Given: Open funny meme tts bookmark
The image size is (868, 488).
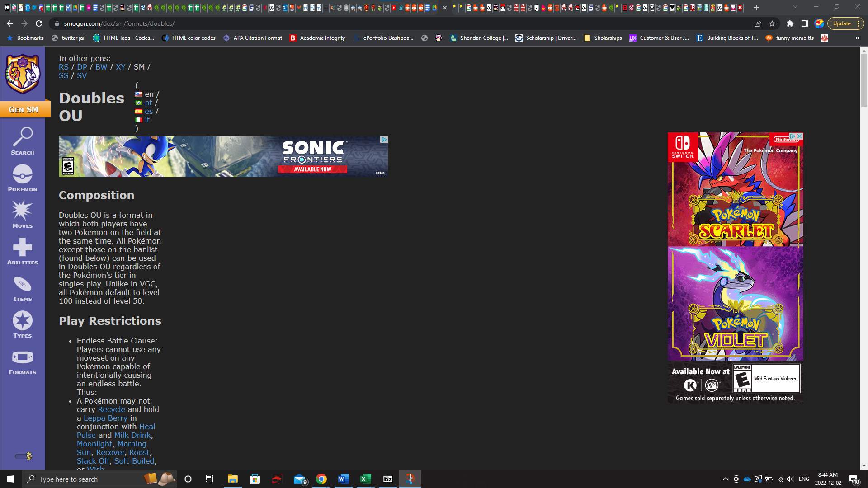Looking at the screenshot, I should tap(789, 38).
